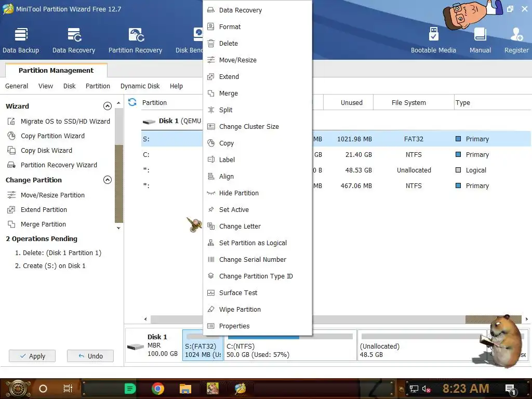Choose Align in context menu
The image size is (532, 399).
click(257, 177)
